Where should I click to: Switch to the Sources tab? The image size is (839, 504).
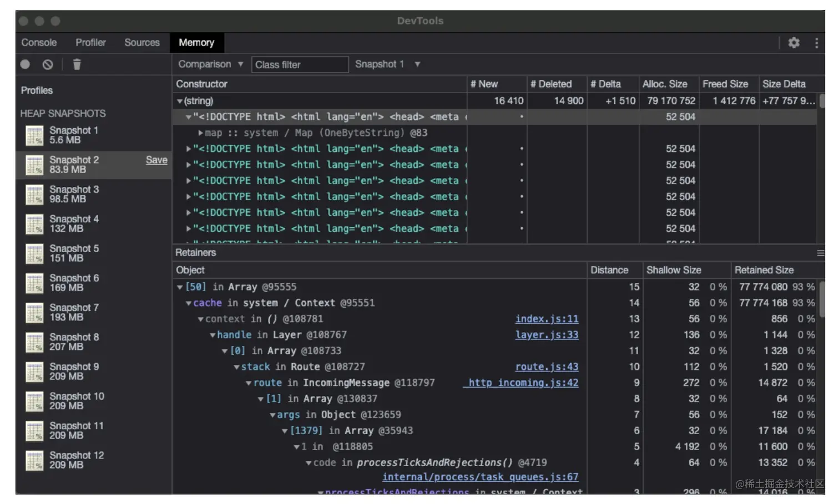(141, 43)
